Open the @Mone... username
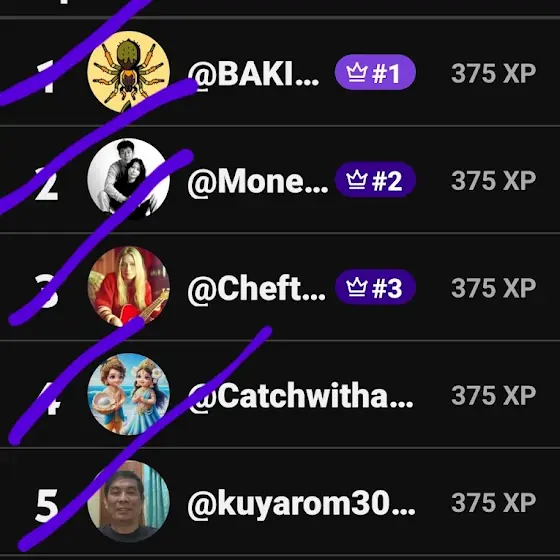This screenshot has height=560, width=560. 258,182
